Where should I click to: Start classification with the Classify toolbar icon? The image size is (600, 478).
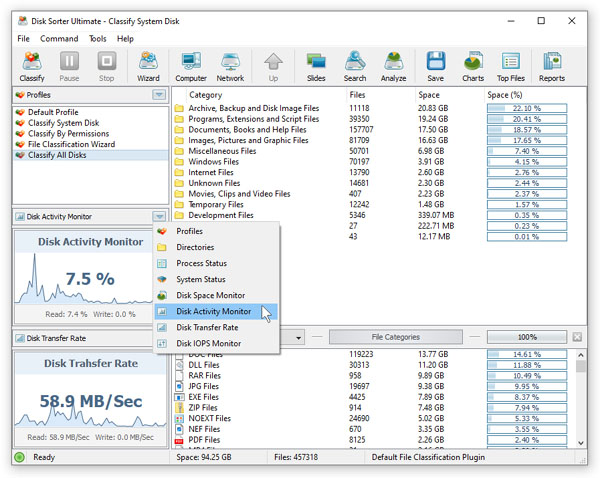32,67
